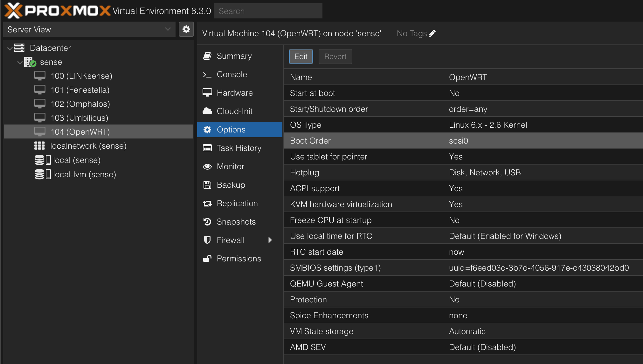Screen dimensions: 643x364
Task: Collapse the sense node in the tree
Action: click(20, 62)
